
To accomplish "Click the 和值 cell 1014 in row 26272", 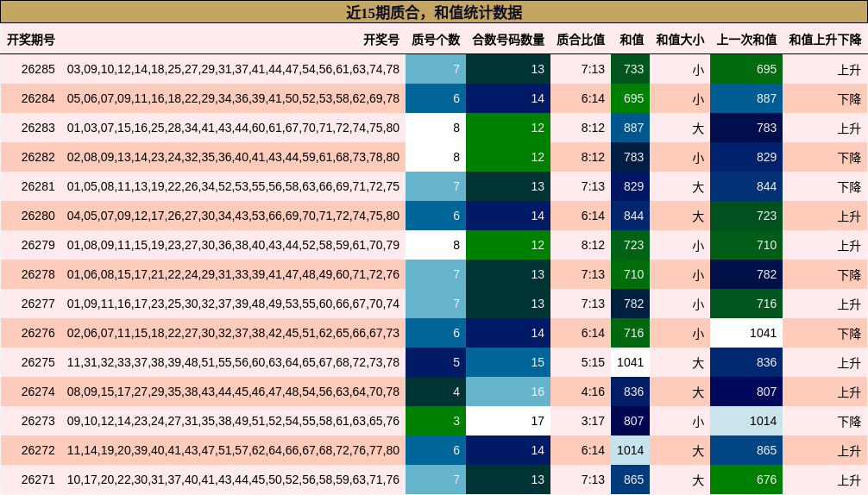I will pyautogui.click(x=630, y=450).
